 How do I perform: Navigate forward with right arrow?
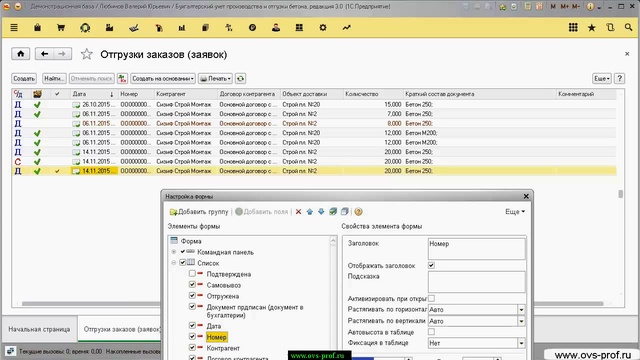(x=62, y=54)
